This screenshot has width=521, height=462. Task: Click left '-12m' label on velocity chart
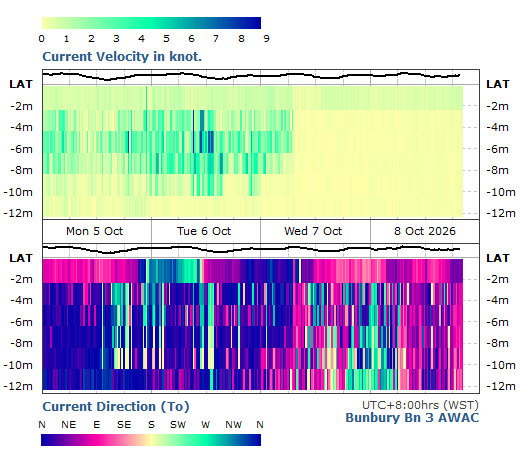18,213
